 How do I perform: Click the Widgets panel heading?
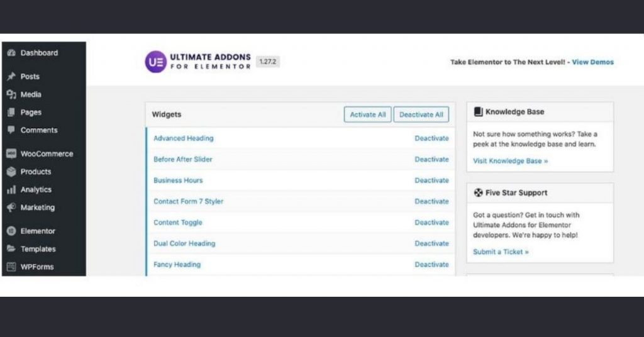pos(166,114)
